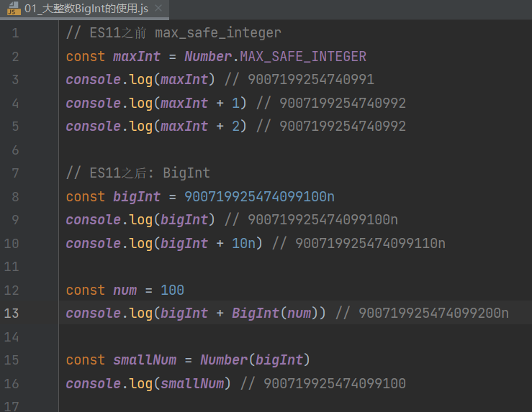Click the literal '900719925474099100n' on line 8
The width and height of the screenshot is (532, 412).
(259, 196)
